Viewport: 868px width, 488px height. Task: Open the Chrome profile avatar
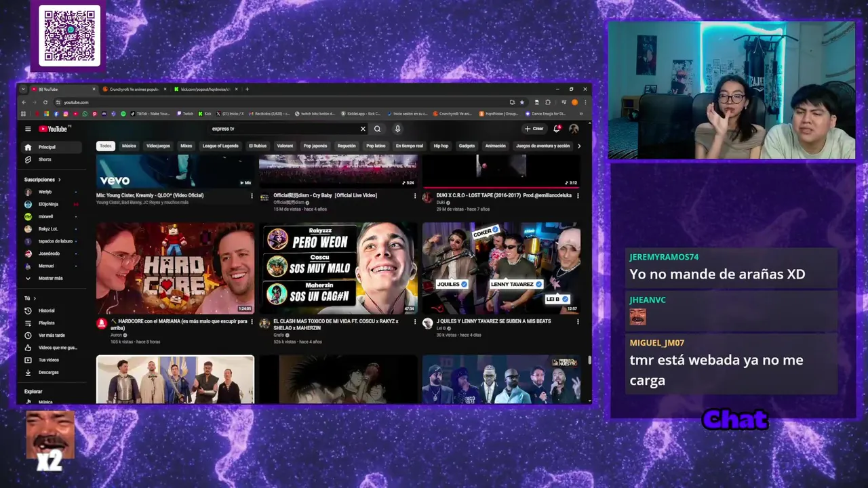[574, 102]
